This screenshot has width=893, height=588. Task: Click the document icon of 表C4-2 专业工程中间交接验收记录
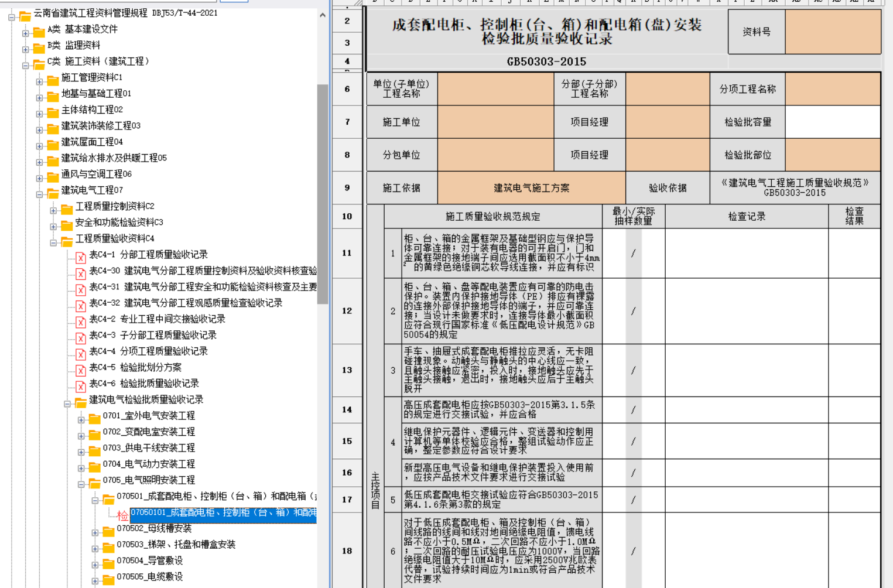click(81, 322)
